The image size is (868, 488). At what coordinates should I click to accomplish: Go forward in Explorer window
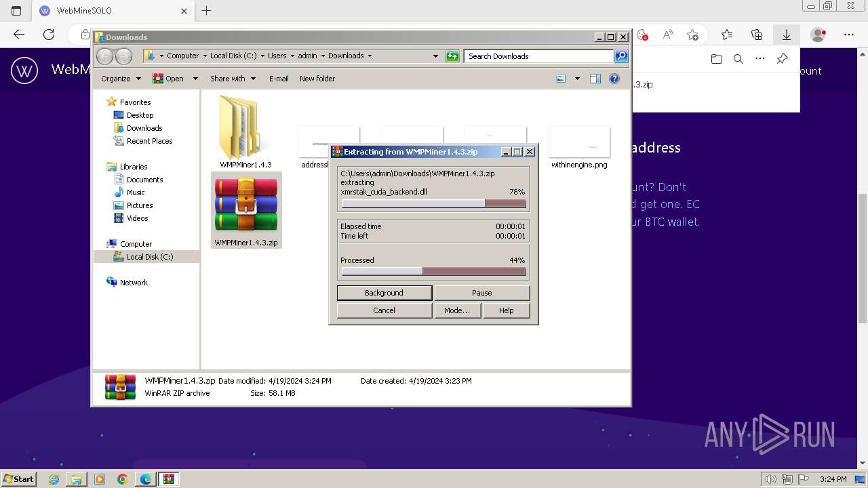tap(123, 56)
